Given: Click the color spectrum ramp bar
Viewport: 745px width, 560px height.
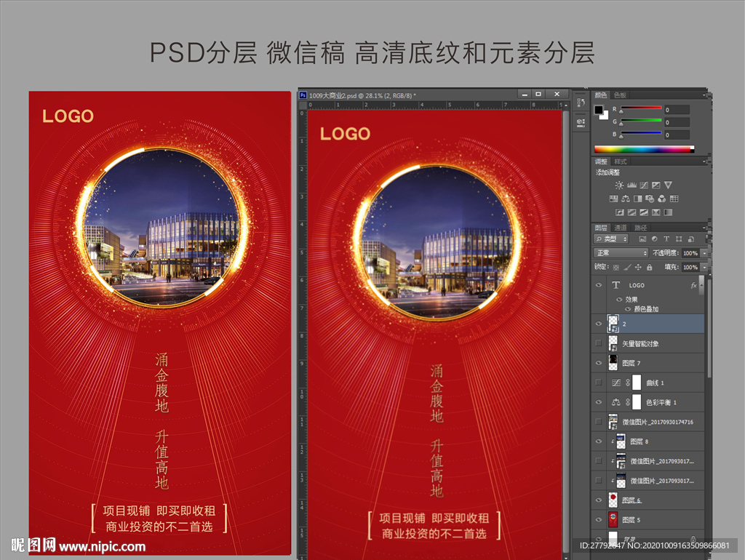Looking at the screenshot, I should [x=644, y=149].
